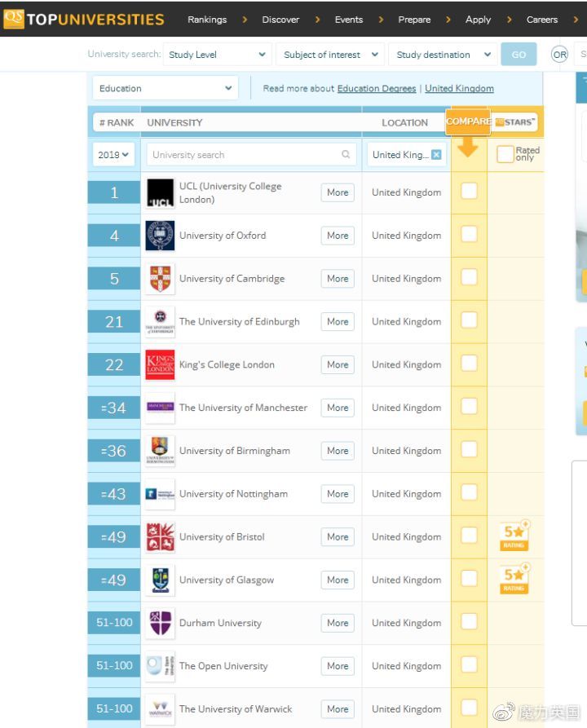Click the magnifier icon in University search

[346, 154]
